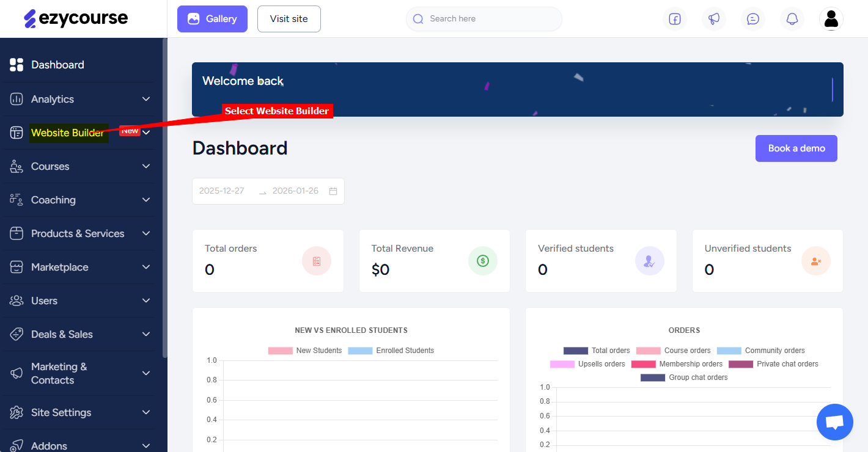Click the Users sidebar icon
Image resolution: width=868 pixels, height=452 pixels.
click(16, 301)
